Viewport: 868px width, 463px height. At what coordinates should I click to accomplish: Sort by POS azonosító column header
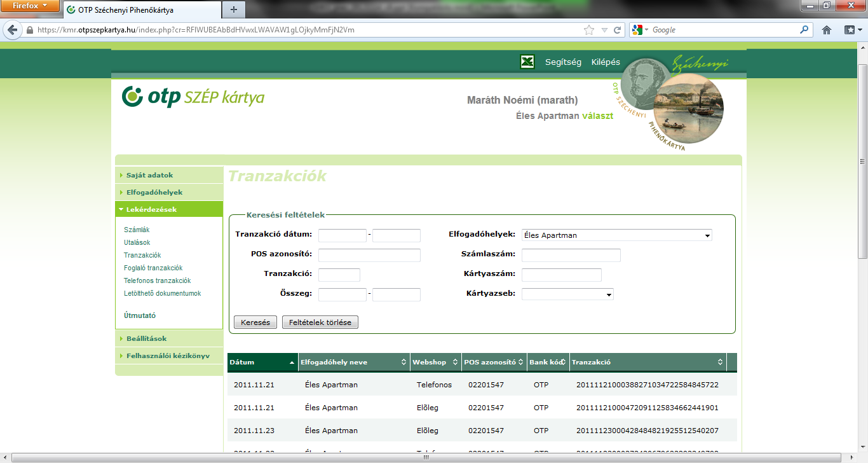(x=494, y=362)
